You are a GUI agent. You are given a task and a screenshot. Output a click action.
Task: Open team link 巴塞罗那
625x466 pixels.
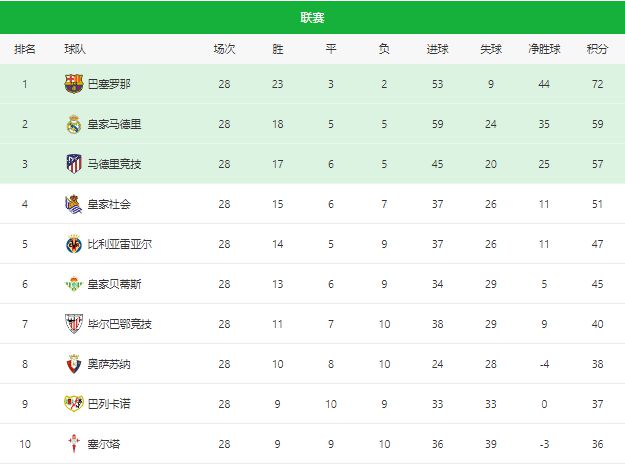109,84
